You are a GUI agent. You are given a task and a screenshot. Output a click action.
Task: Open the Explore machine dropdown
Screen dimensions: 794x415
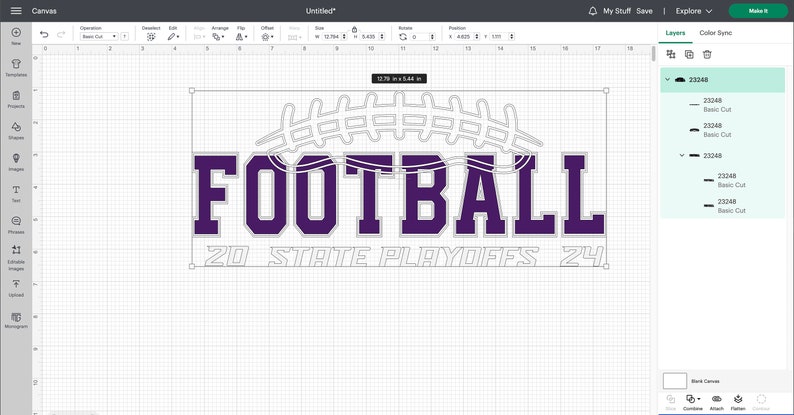(x=694, y=11)
